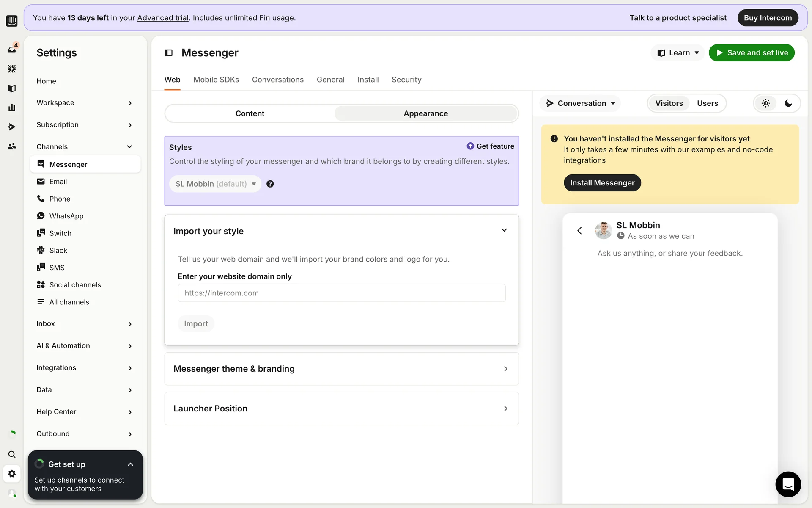
Task: Open the Messenger launcher chat bubble
Action: 788,484
